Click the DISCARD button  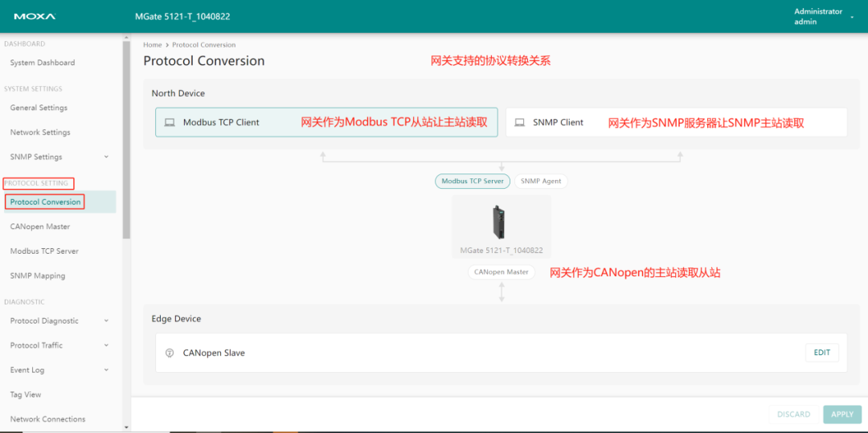click(x=793, y=415)
